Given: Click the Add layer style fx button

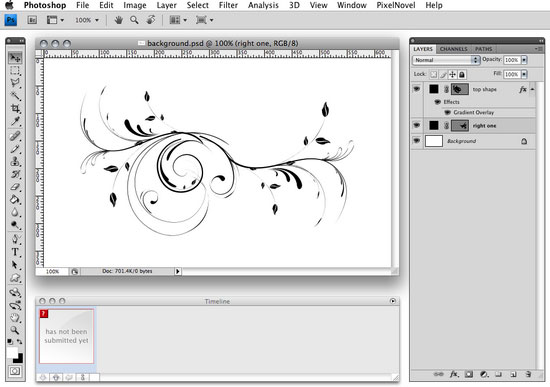Looking at the screenshot, I should tap(454, 374).
